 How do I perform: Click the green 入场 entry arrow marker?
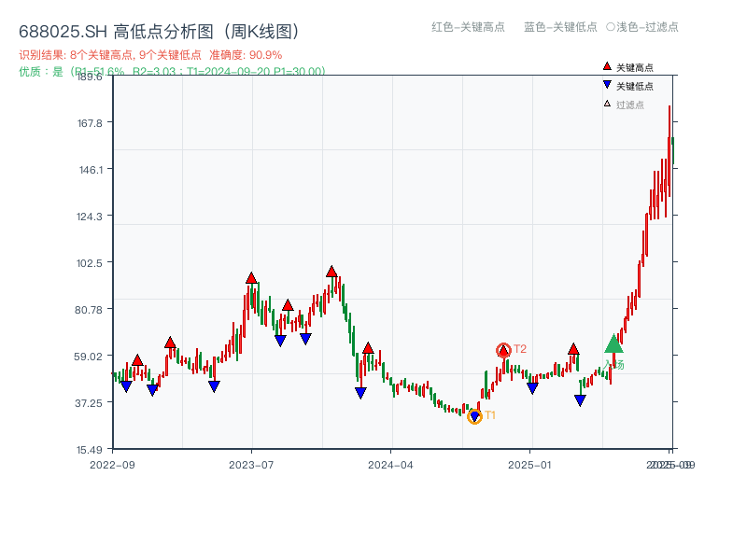[x=613, y=347]
